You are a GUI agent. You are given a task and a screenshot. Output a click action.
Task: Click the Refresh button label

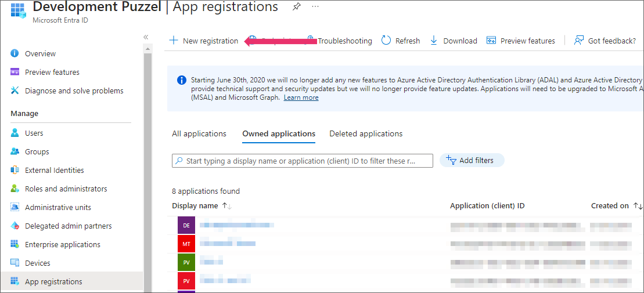point(408,41)
